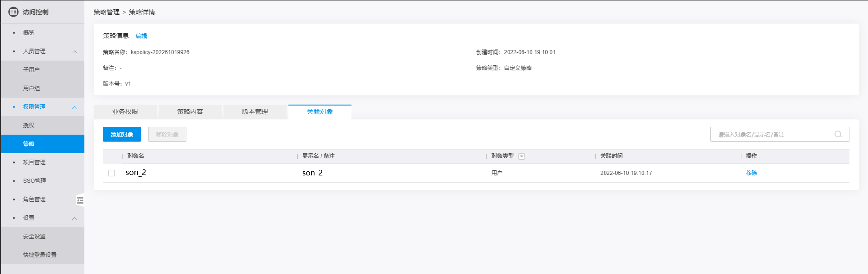
Task: Open 子用户 in the sidebar
Action: 32,70
